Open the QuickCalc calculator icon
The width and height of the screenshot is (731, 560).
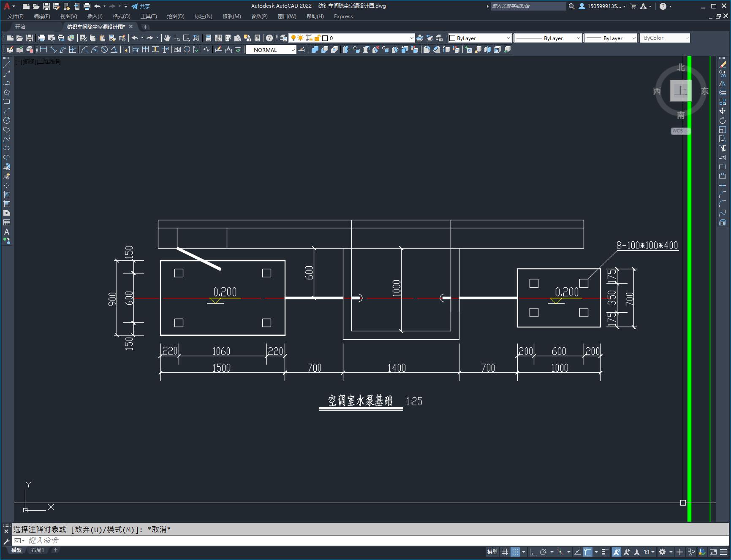pyautogui.click(x=257, y=38)
